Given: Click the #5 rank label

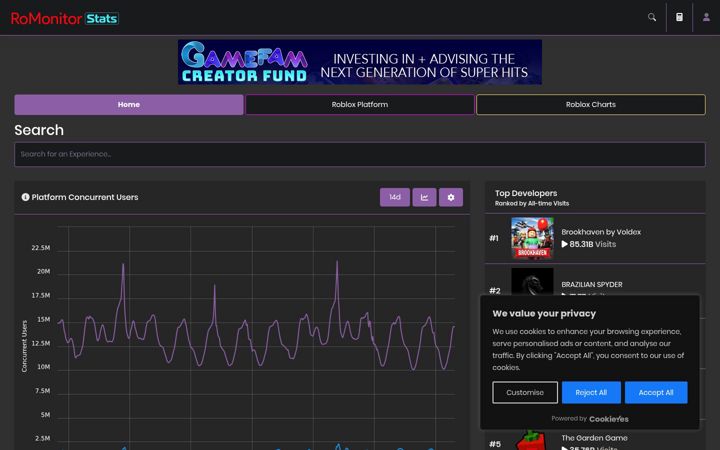Looking at the screenshot, I should click(495, 444).
